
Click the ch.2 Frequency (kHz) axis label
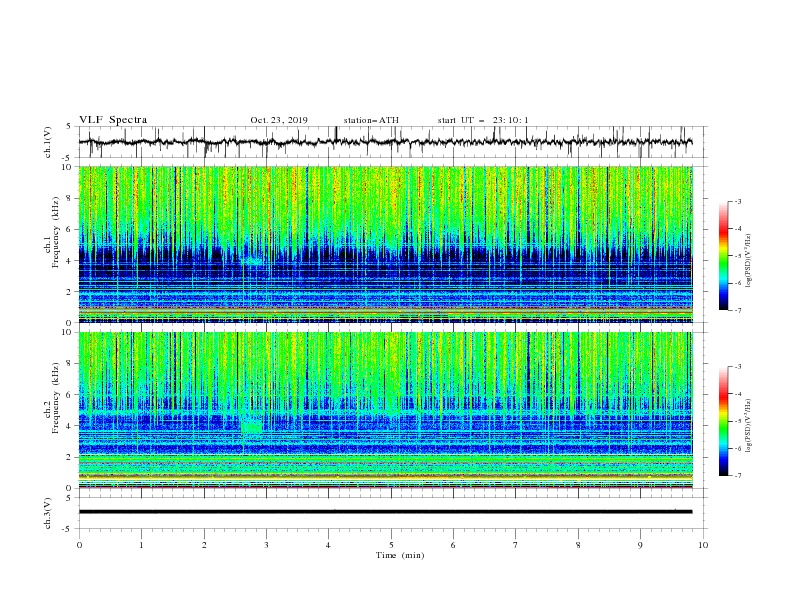53,397
